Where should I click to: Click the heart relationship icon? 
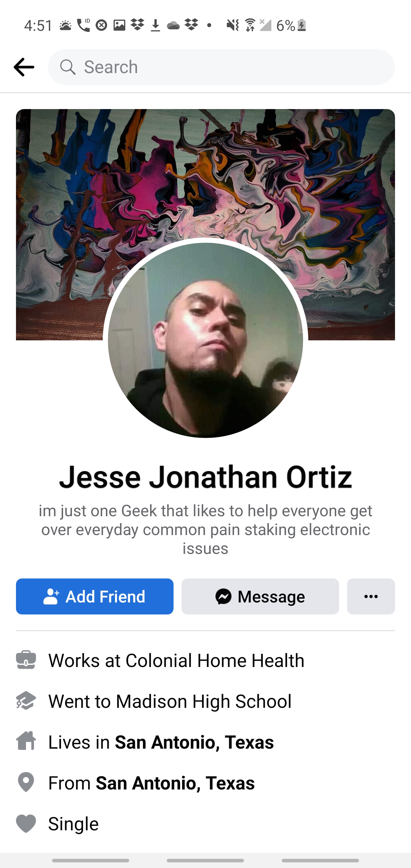(26, 823)
